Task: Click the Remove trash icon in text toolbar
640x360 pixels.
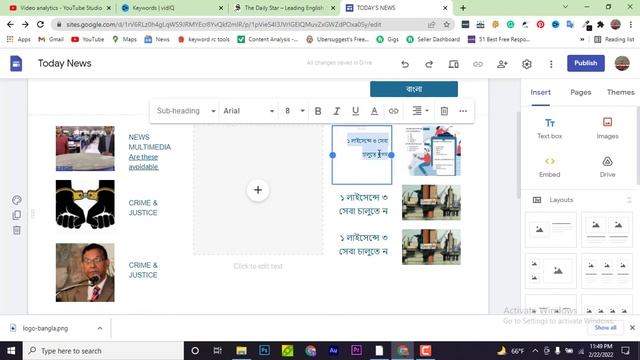Action: pos(444,111)
